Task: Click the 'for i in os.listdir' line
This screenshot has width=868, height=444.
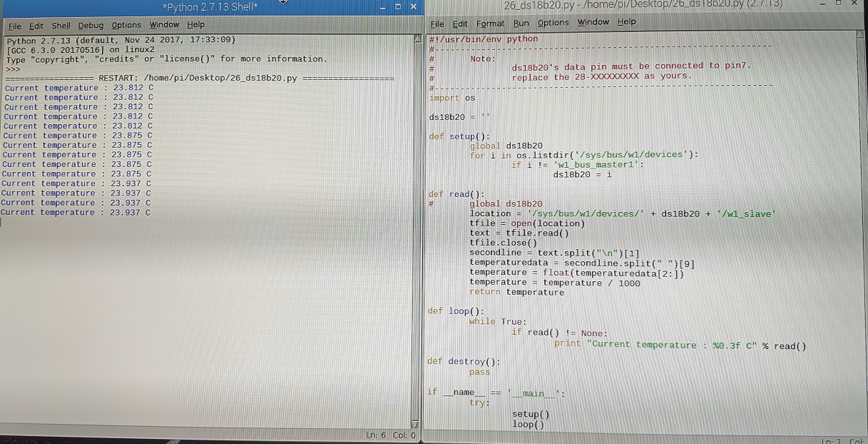Action: (x=583, y=155)
